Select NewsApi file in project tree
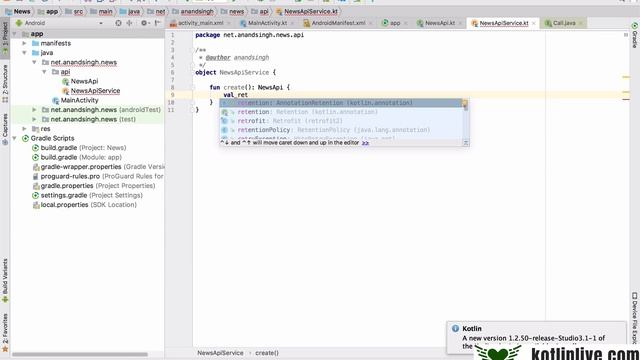 click(x=84, y=81)
